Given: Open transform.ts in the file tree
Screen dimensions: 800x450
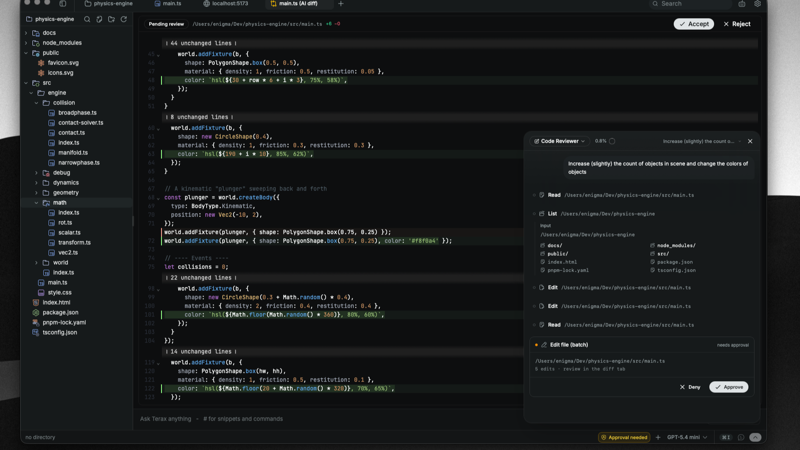Looking at the screenshot, I should point(74,242).
